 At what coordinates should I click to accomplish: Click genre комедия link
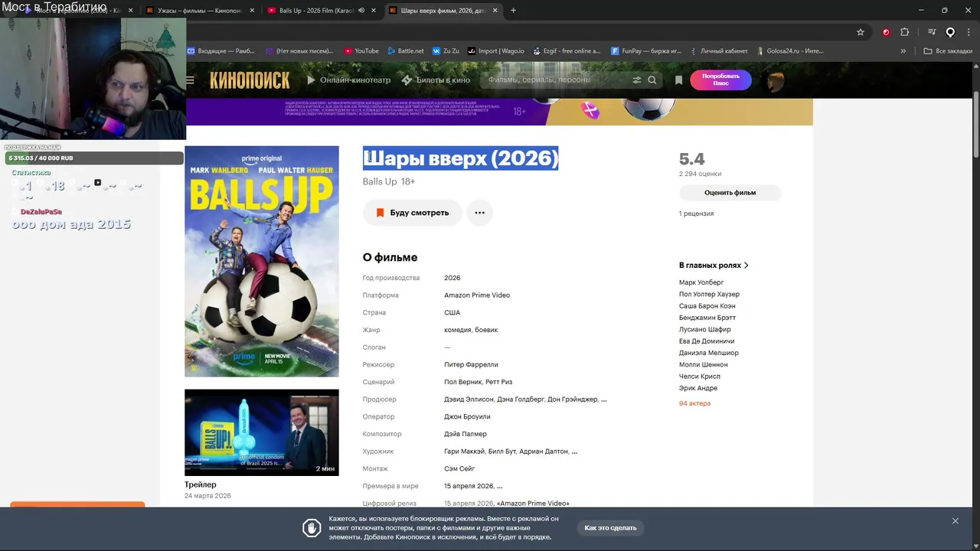click(457, 330)
